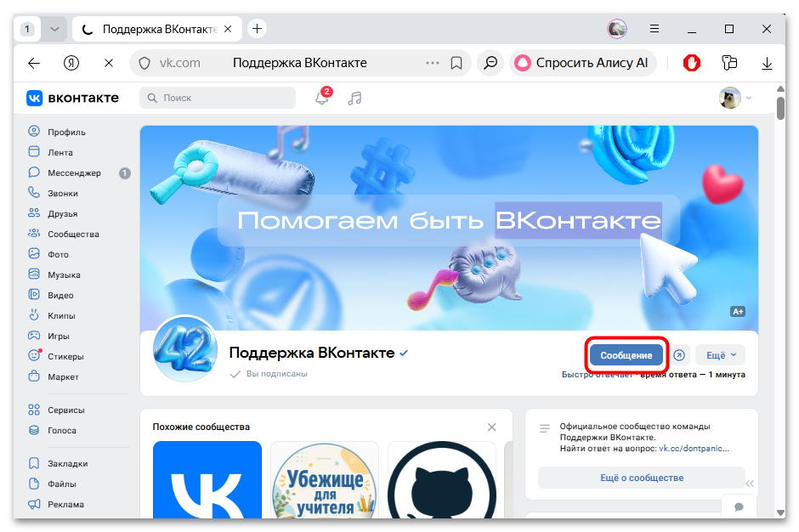This screenshot has height=532, width=799.
Task: Click the Сервисы sidebar icon
Action: coord(34,410)
